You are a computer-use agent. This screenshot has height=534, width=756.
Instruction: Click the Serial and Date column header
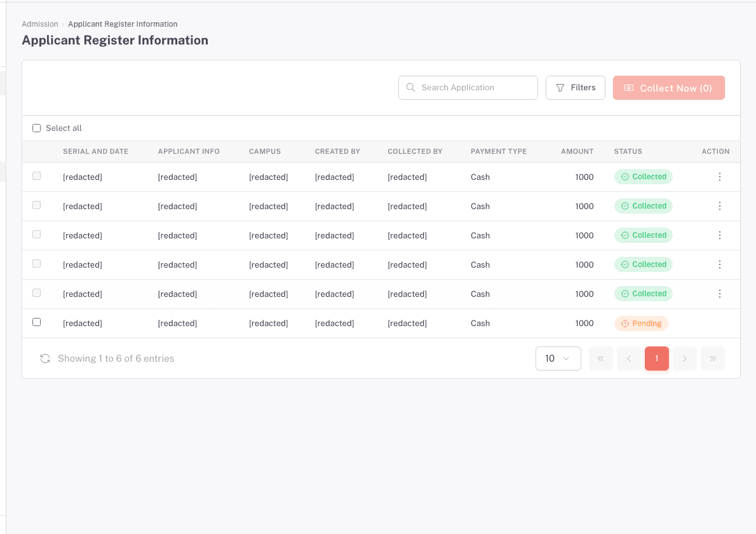[95, 151]
